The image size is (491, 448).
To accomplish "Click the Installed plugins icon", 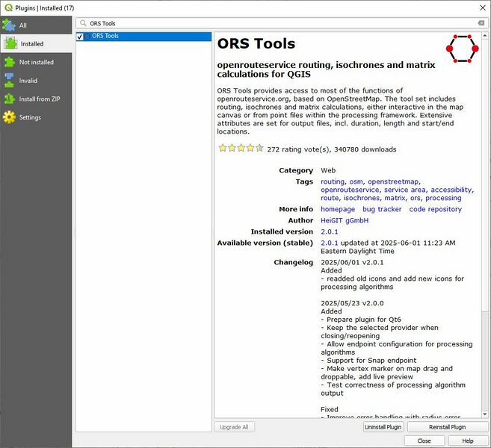I will (10, 43).
